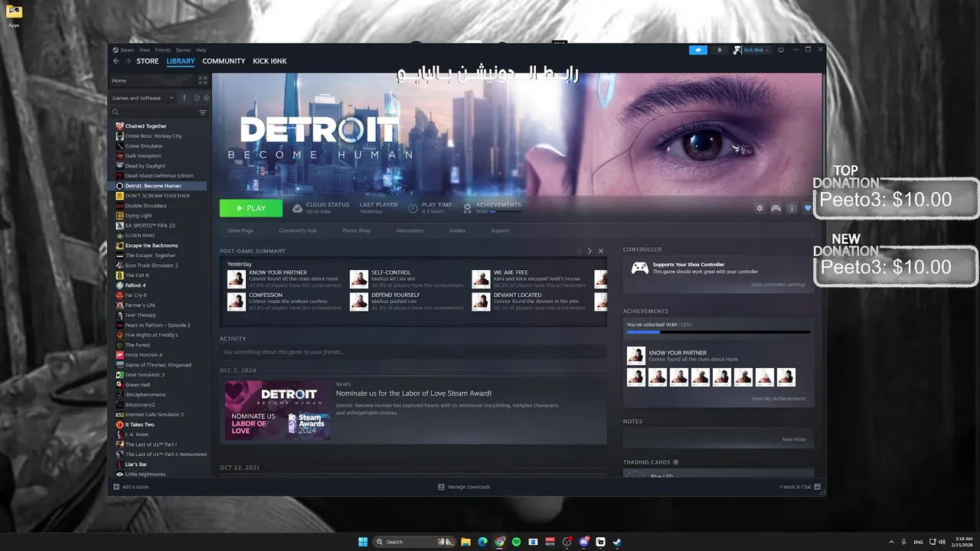This screenshot has height=551, width=980.
Task: Open the Games and Software dropdown
Action: (x=143, y=98)
